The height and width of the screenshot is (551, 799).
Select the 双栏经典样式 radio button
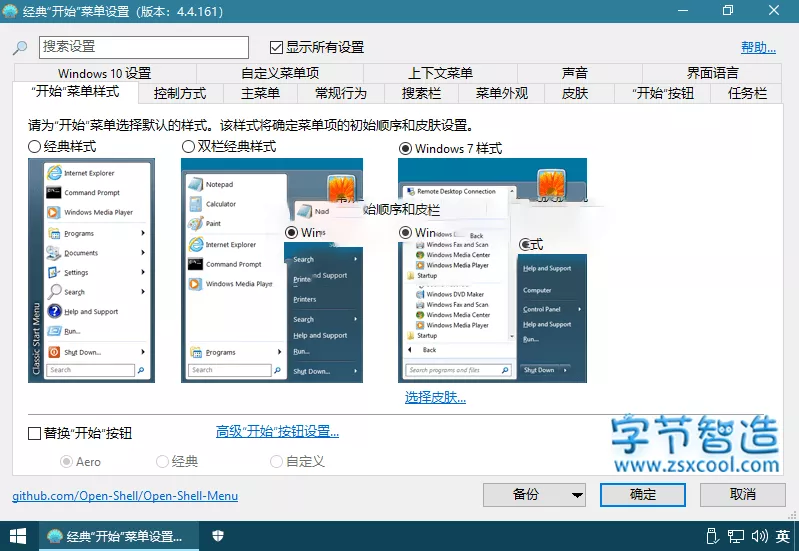(188, 147)
